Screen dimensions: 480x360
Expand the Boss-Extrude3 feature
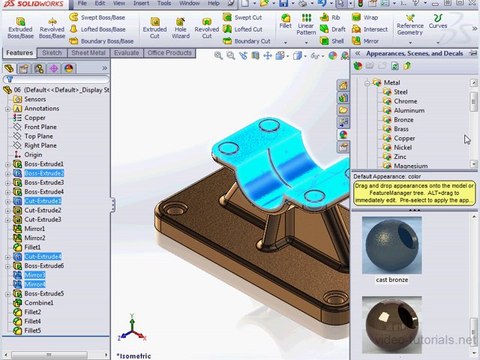[x=7, y=183]
